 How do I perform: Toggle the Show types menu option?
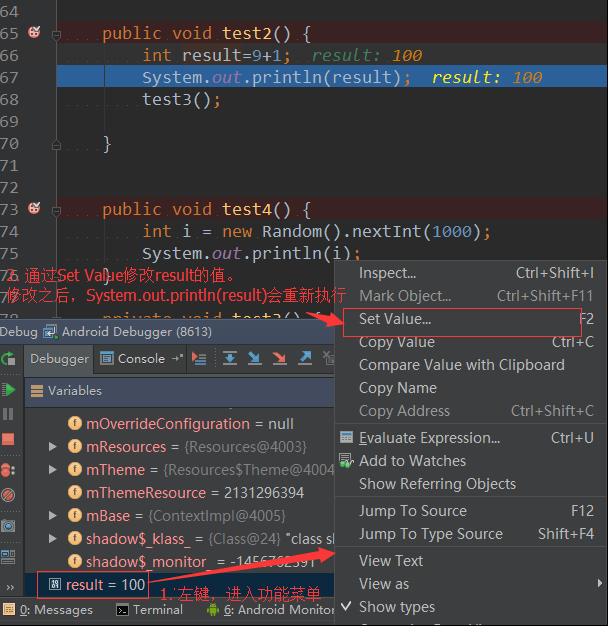396,607
